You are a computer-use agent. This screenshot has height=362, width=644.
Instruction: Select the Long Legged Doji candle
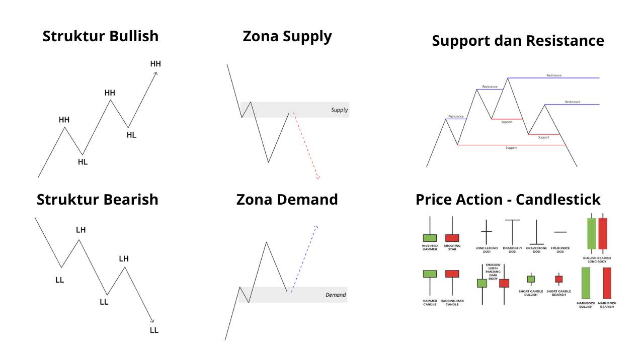(487, 231)
